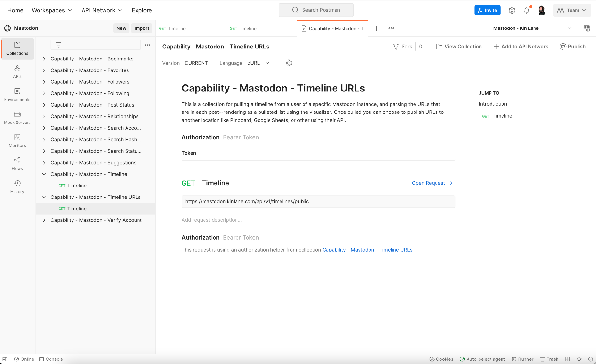Open the tab bar three-dot options menu
This screenshot has height=364, width=596.
(391, 28)
